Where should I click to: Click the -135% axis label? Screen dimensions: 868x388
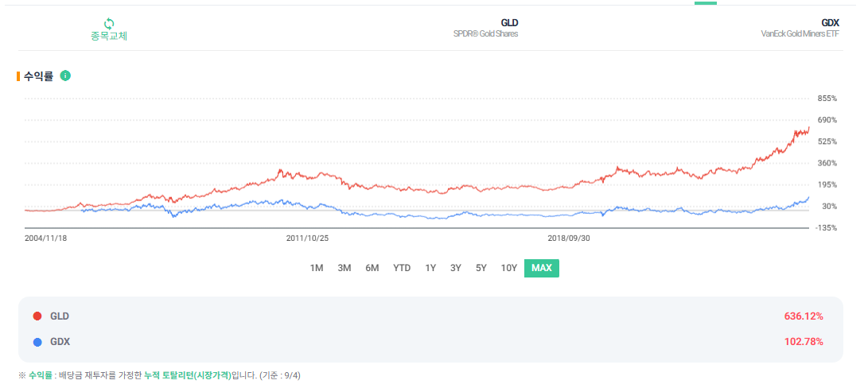pyautogui.click(x=827, y=228)
